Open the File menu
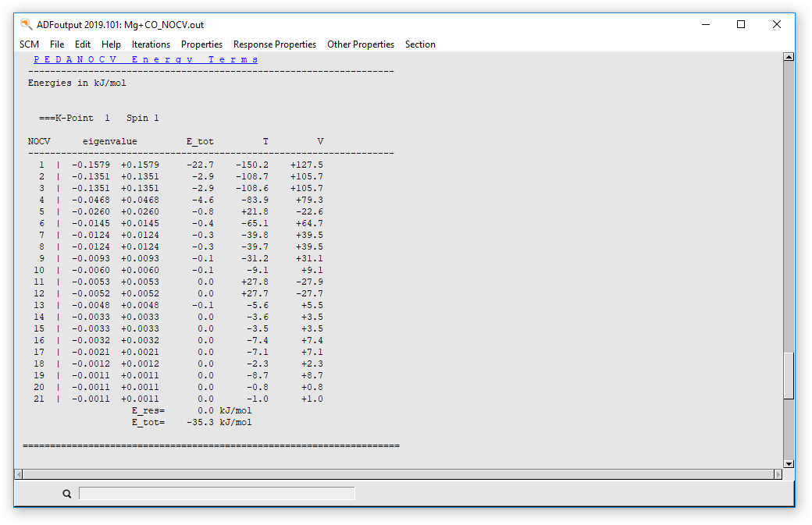The height and width of the screenshot is (525, 812). click(x=56, y=44)
